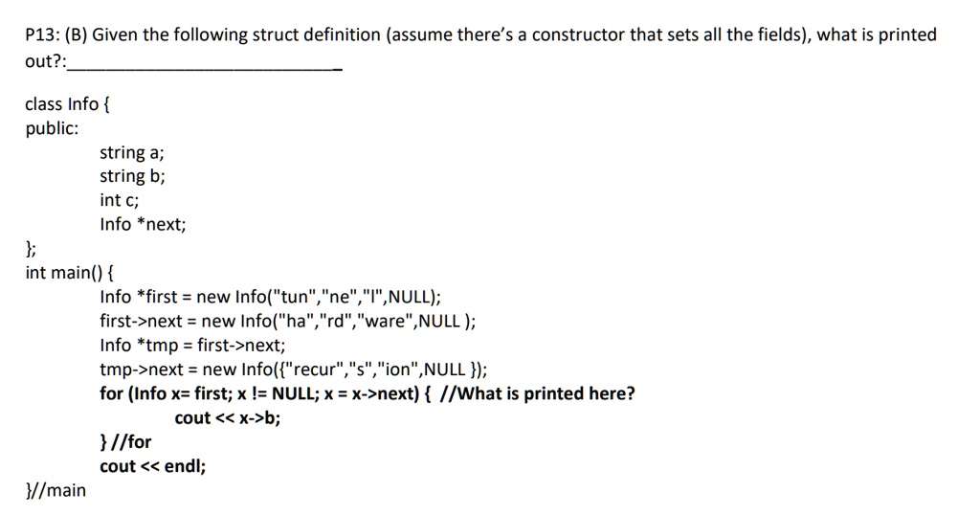Click the "Info *tmp = first->next;" line
Image resolution: width=980 pixels, height=515 pixels.
tap(192, 345)
